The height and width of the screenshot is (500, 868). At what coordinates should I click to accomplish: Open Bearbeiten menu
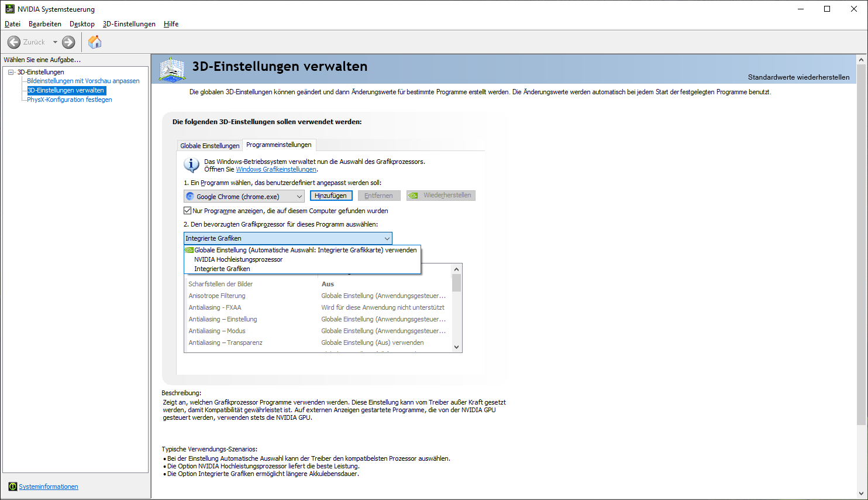point(45,24)
